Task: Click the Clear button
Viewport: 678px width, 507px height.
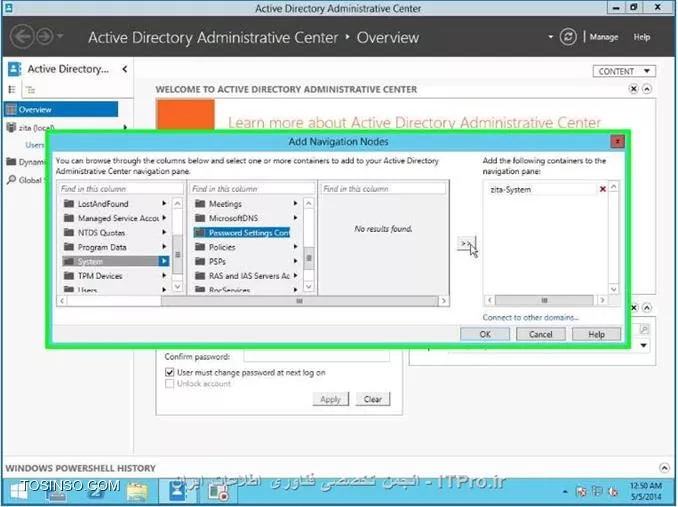Action: coord(373,399)
